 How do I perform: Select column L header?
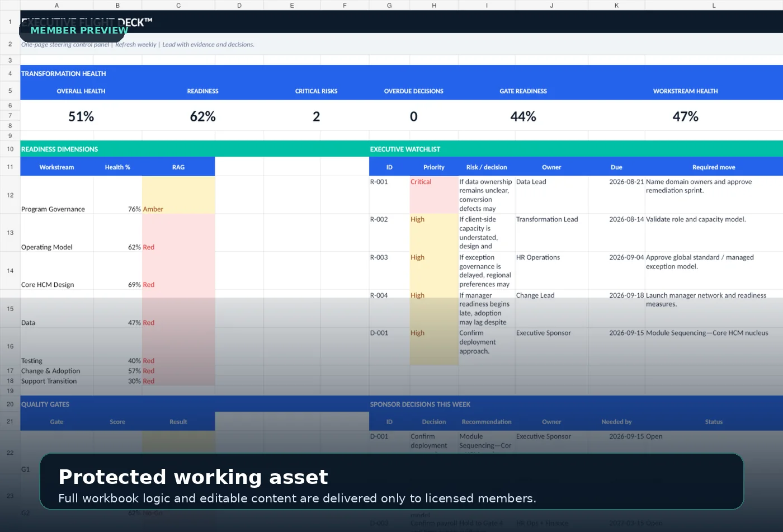tap(714, 5)
